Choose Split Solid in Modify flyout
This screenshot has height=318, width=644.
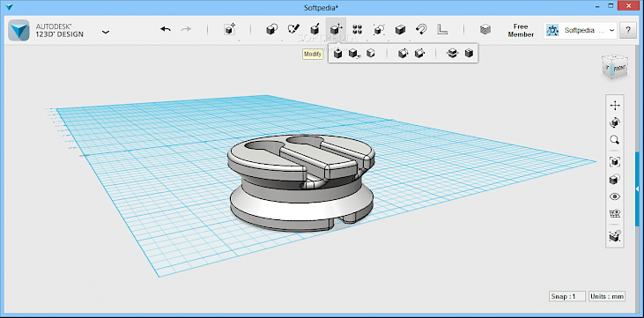point(452,54)
